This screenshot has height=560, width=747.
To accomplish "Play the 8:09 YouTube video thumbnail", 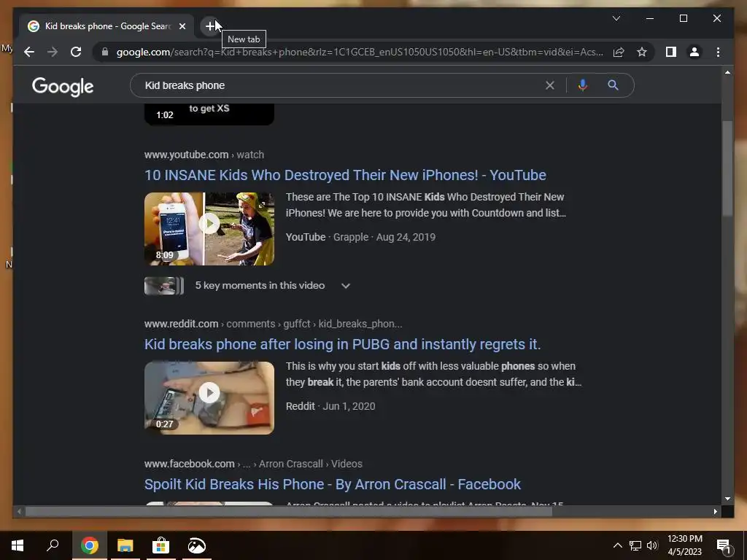I will (x=209, y=228).
